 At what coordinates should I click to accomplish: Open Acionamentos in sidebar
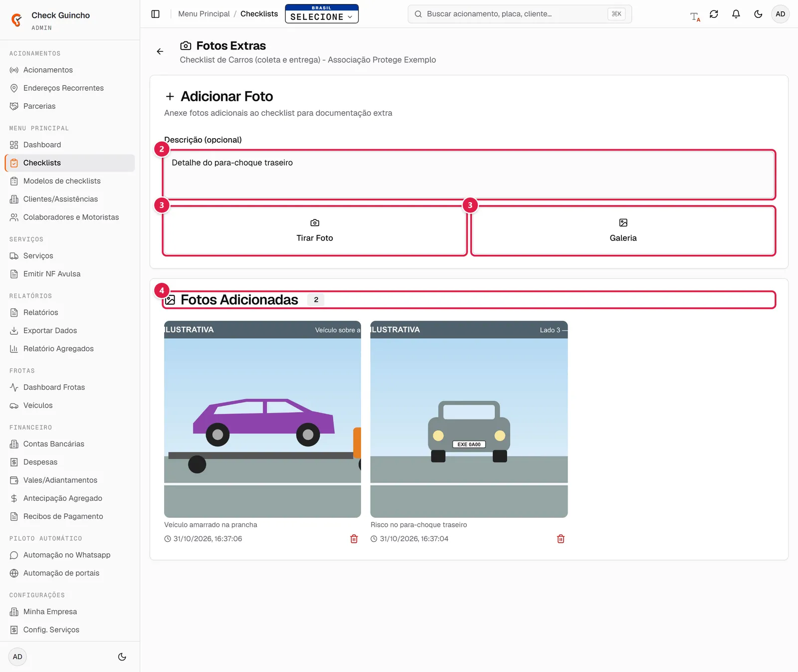click(70, 70)
